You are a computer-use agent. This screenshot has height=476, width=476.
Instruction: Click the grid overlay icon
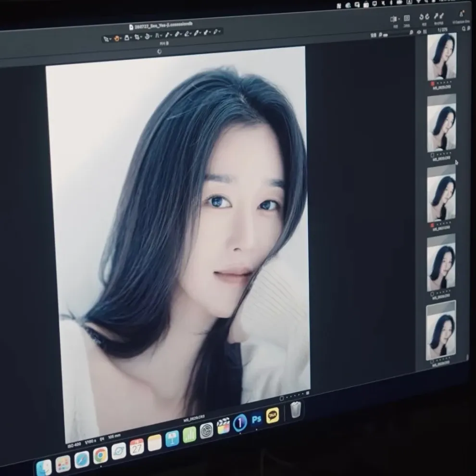point(407,18)
